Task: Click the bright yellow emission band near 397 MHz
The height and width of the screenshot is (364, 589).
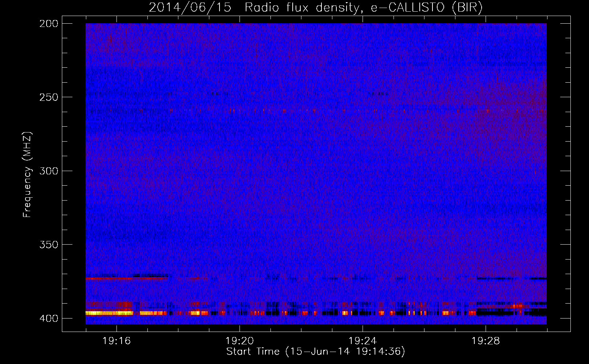Action: pyautogui.click(x=109, y=313)
